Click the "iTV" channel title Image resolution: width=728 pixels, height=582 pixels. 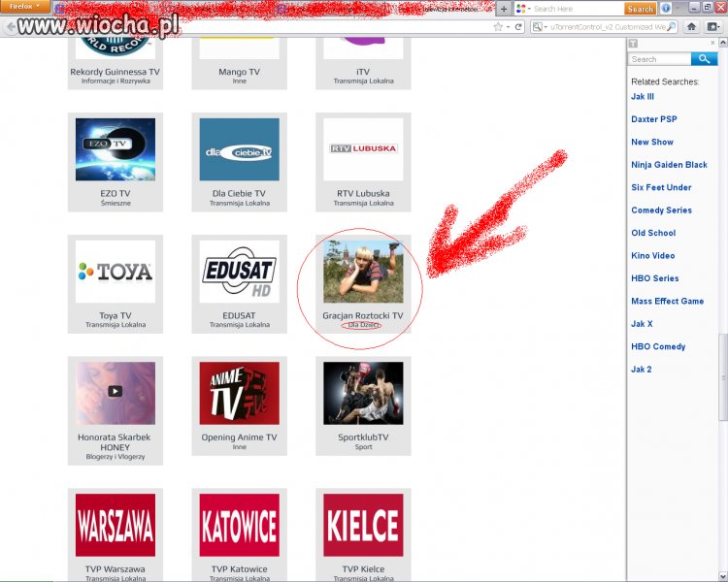pyautogui.click(x=363, y=72)
